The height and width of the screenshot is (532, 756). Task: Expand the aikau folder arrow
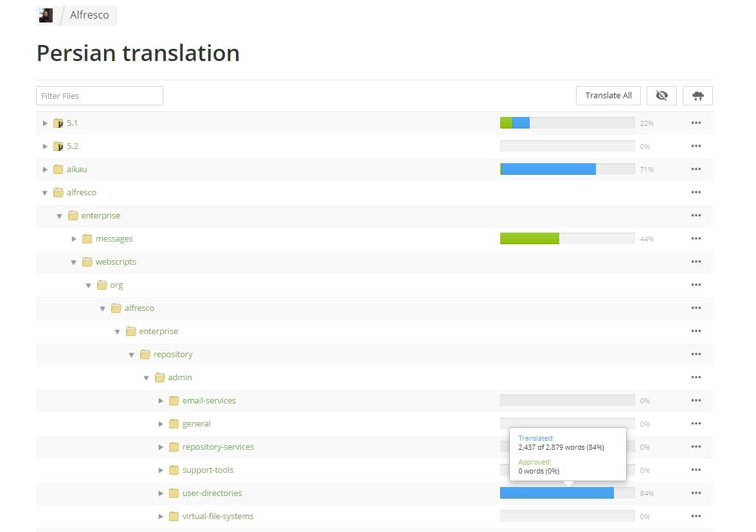45,170
